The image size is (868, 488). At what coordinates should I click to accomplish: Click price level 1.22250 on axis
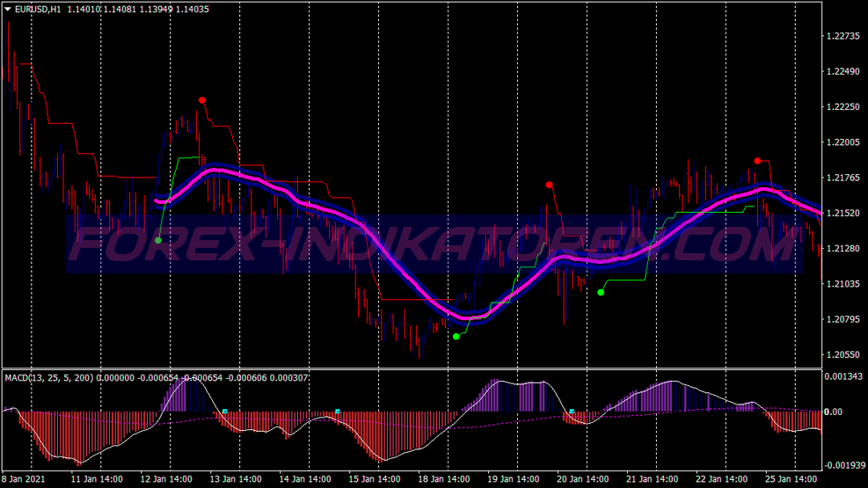(x=843, y=106)
